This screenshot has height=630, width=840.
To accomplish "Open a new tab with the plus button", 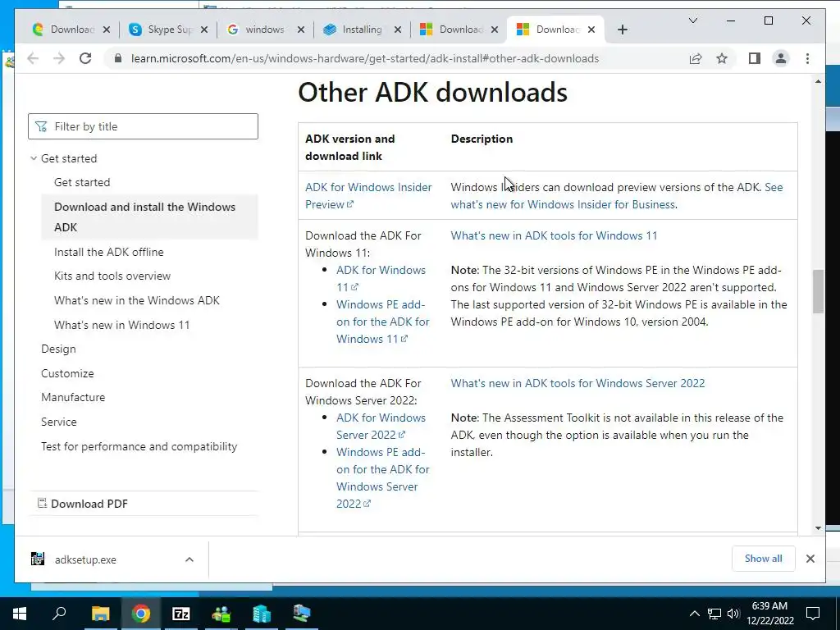I will 622,30.
